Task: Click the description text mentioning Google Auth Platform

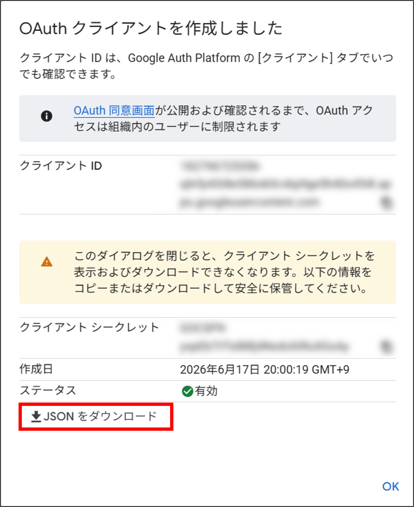Action: click(x=206, y=66)
